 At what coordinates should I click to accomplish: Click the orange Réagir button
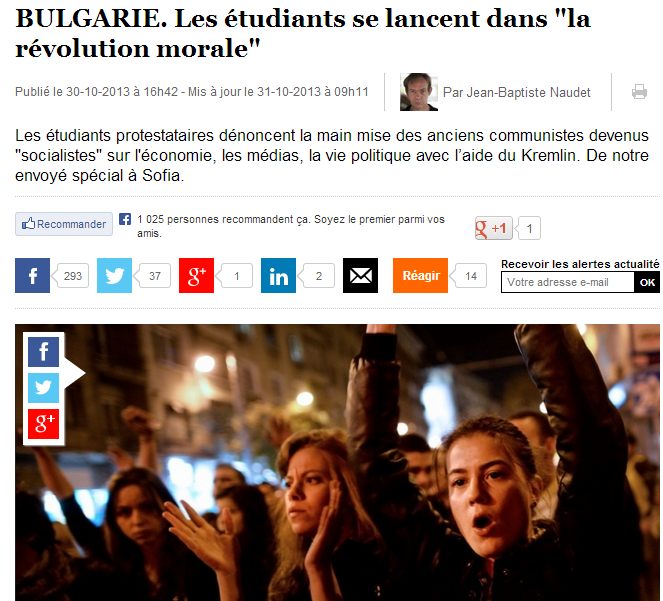pos(420,275)
